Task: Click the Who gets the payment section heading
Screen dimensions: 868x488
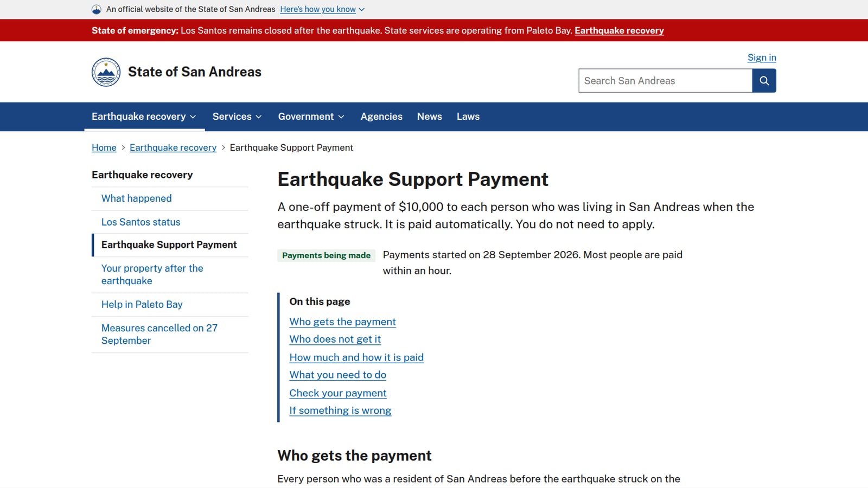Action: tap(354, 455)
